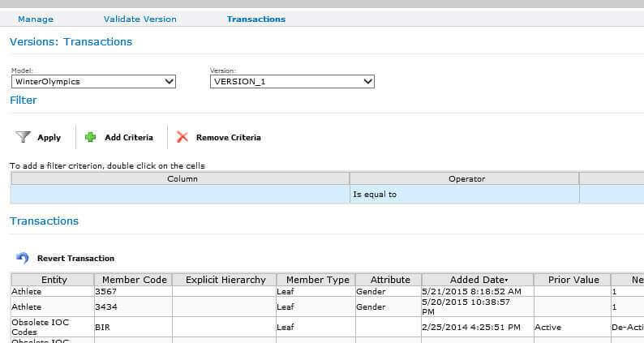Select the 'Is equal to' operator cell
The width and height of the screenshot is (644, 343).
465,195
